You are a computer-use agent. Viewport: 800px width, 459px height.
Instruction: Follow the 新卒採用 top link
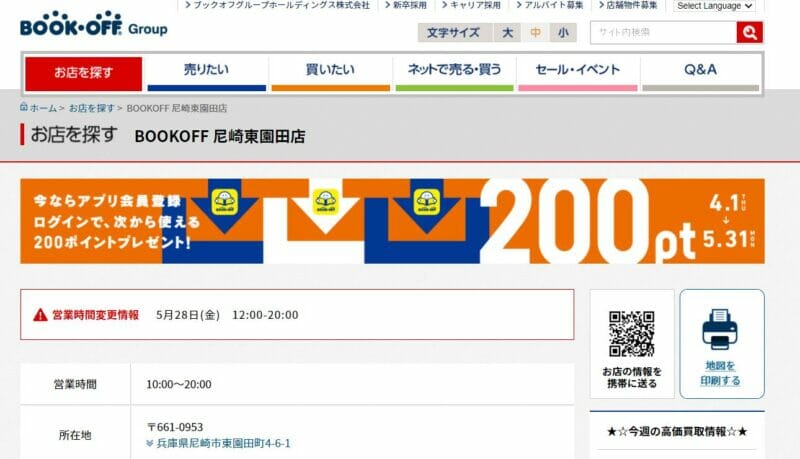click(406, 5)
